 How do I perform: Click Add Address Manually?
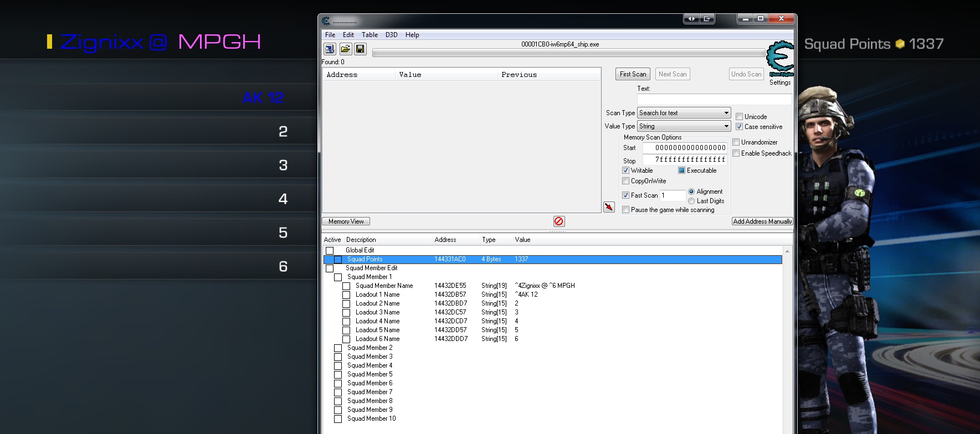point(762,221)
